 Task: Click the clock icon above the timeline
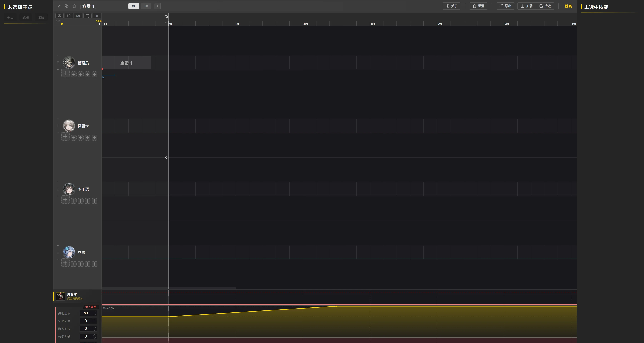point(166,17)
